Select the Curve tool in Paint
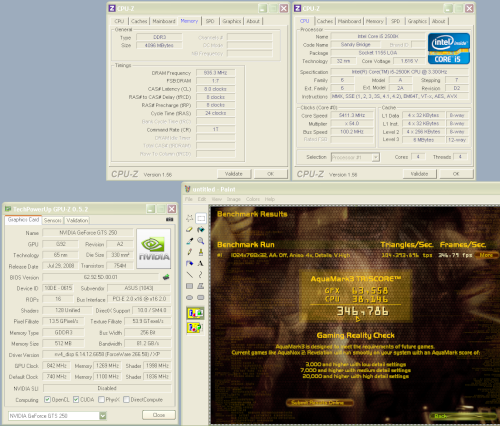The width and height of the screenshot is (500, 426). (201, 275)
